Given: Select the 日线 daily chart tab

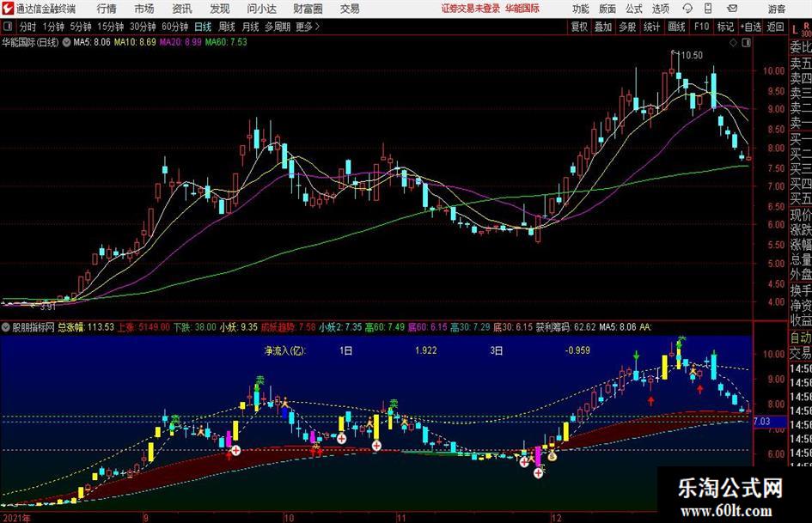Looking at the screenshot, I should point(203,27).
